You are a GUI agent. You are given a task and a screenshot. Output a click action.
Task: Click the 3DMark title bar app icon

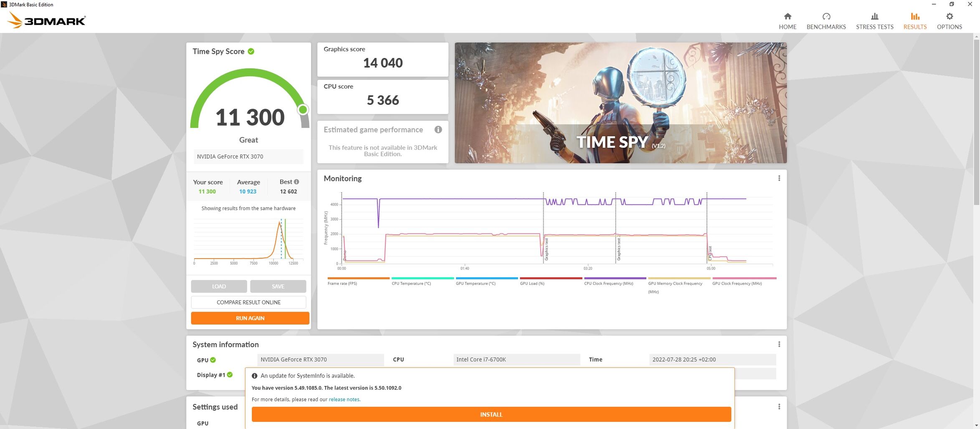tap(4, 4)
